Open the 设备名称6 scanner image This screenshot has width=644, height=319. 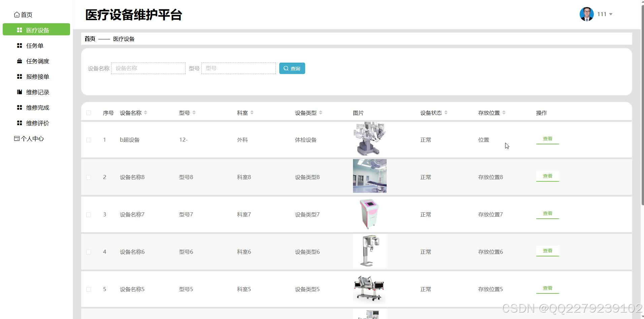[x=369, y=251]
